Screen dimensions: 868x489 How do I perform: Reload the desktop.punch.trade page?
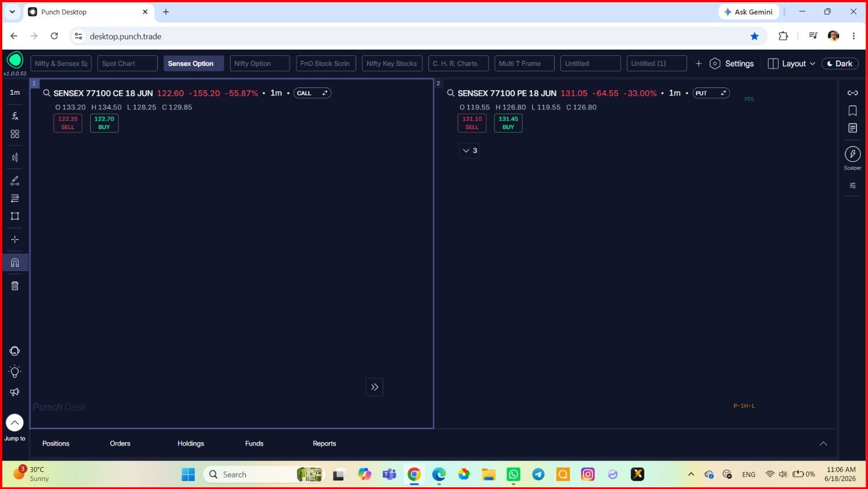click(x=54, y=36)
